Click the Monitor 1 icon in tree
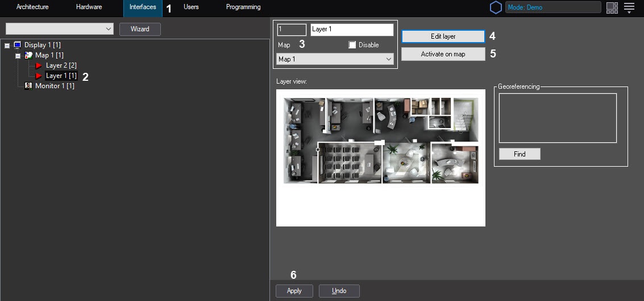 click(28, 86)
